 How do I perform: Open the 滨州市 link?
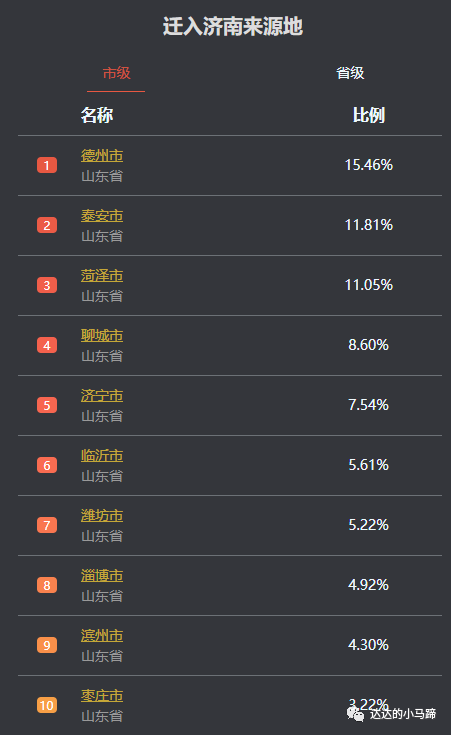coord(102,636)
